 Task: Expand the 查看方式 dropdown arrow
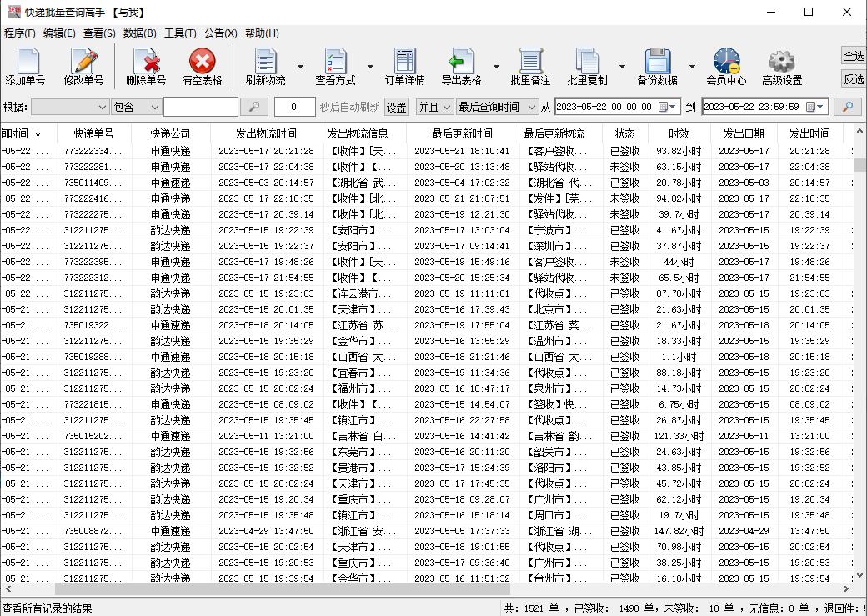(370, 67)
